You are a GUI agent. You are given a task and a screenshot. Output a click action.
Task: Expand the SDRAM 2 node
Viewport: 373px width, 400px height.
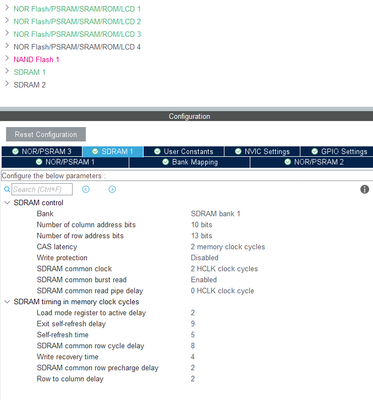point(7,84)
